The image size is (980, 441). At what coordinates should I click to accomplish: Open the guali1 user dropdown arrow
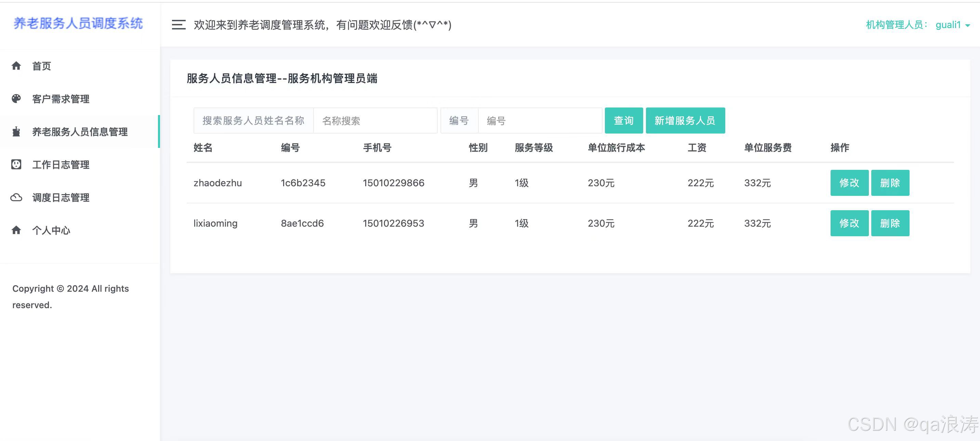click(x=968, y=26)
